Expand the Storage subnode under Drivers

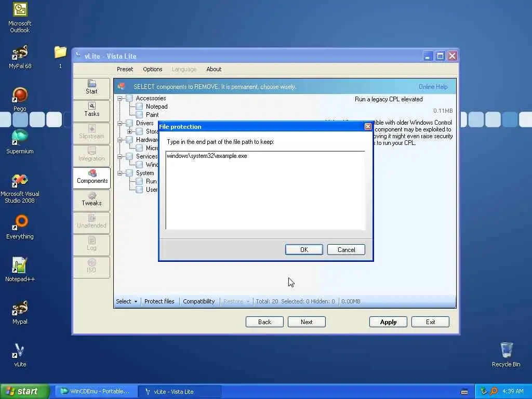tap(129, 131)
